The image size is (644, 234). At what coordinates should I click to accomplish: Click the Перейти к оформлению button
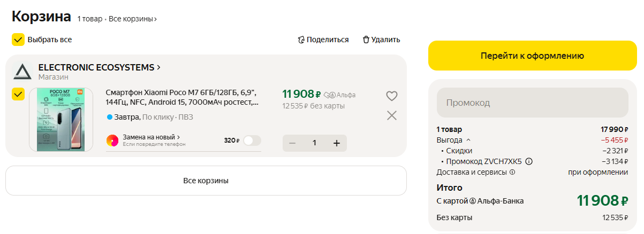532,56
